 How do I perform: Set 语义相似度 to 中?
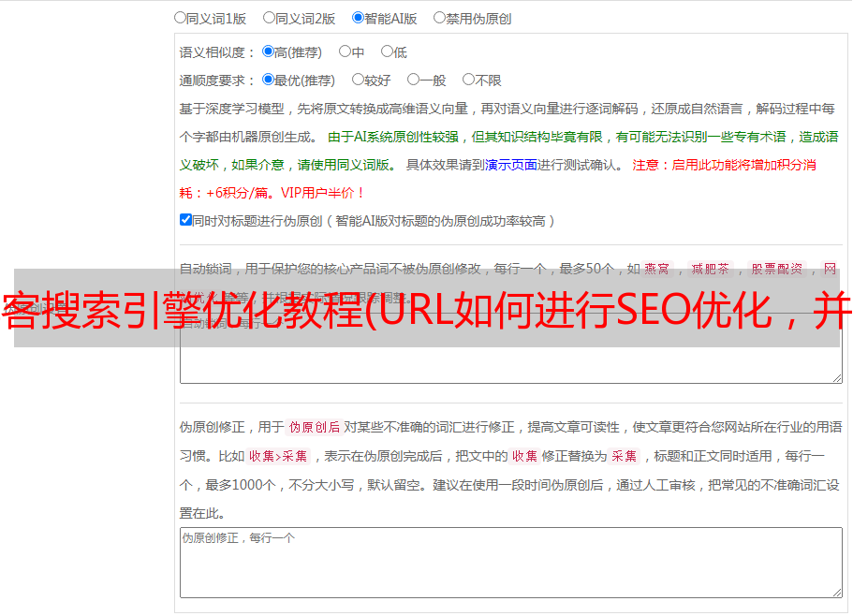tap(345, 51)
